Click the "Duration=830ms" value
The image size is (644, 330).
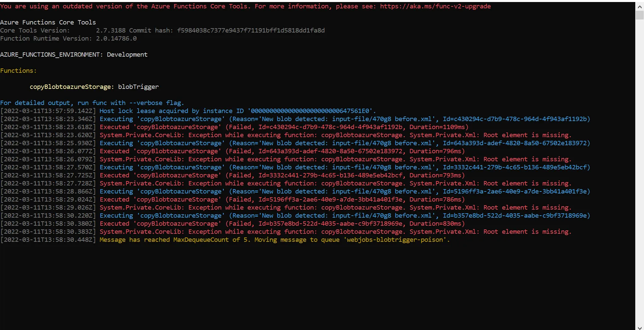tap(435, 224)
